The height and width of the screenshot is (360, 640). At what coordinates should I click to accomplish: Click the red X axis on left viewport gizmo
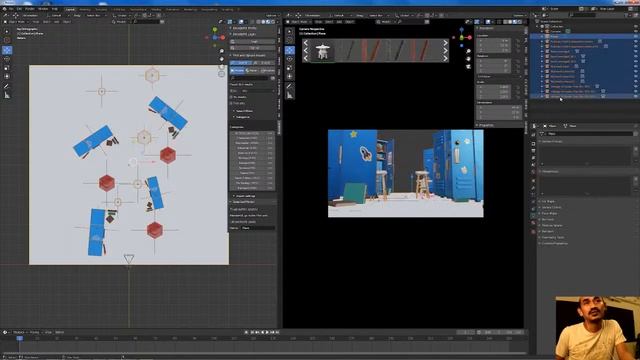(x=223, y=38)
